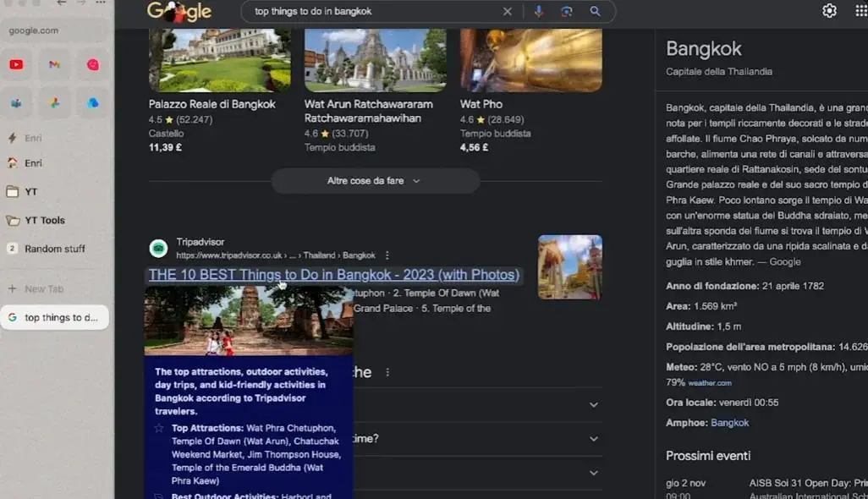This screenshot has height=499, width=868.
Task: Click the Google logo
Action: point(179,12)
